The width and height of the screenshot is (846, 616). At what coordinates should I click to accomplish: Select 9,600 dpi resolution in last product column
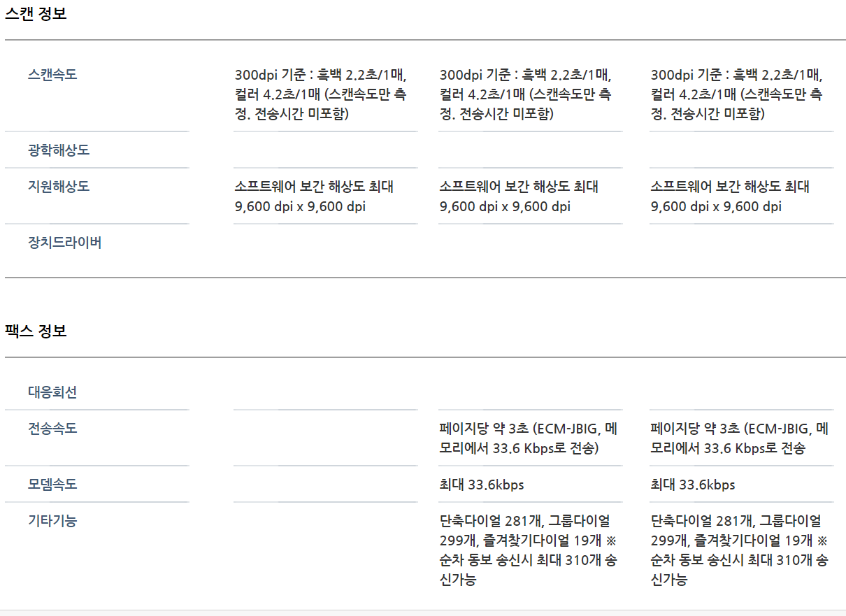(716, 206)
